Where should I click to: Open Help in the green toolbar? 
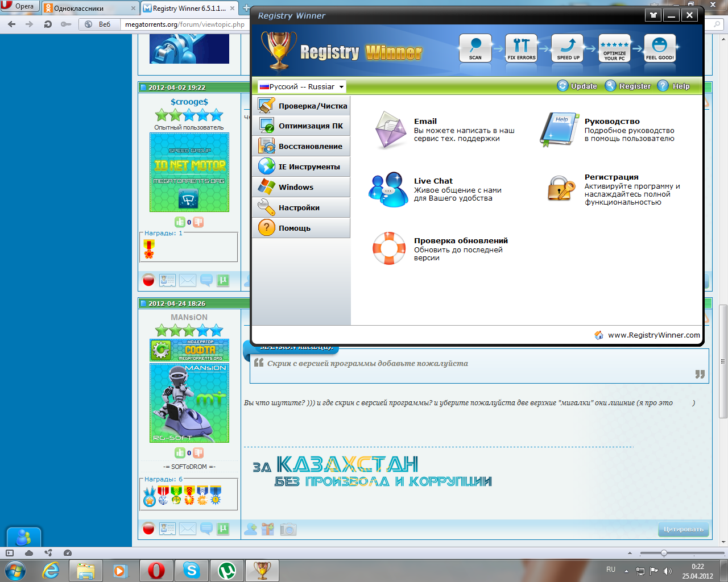674,86
